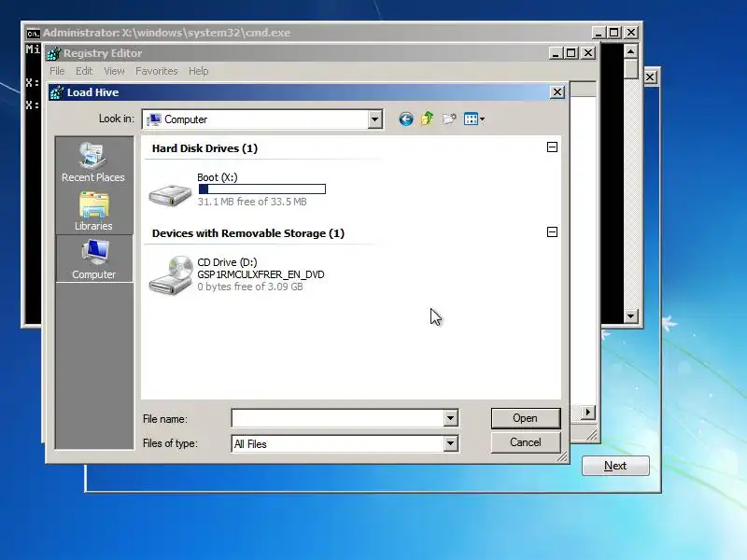Click the Boot (X:) free space bar
747x560 pixels.
click(262, 189)
